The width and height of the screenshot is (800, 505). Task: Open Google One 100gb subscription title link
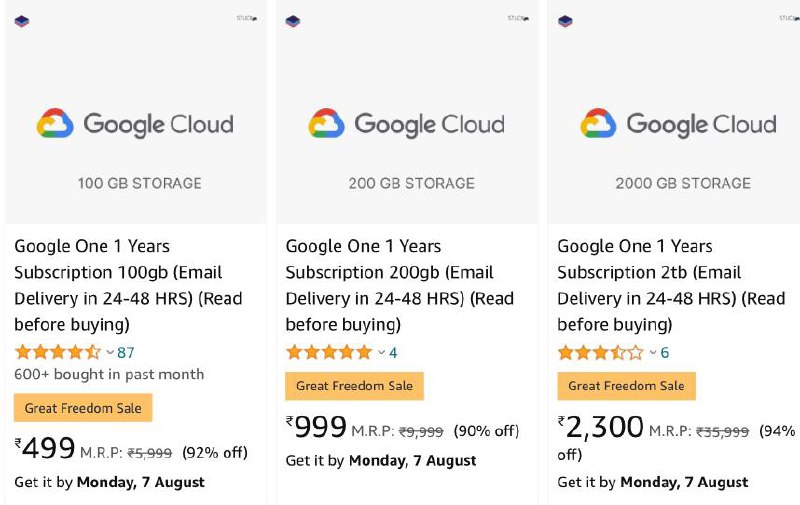click(x=128, y=285)
